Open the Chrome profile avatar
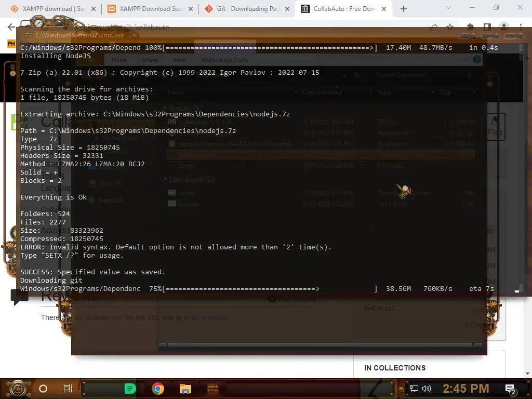The image size is (532, 399). tap(504, 27)
